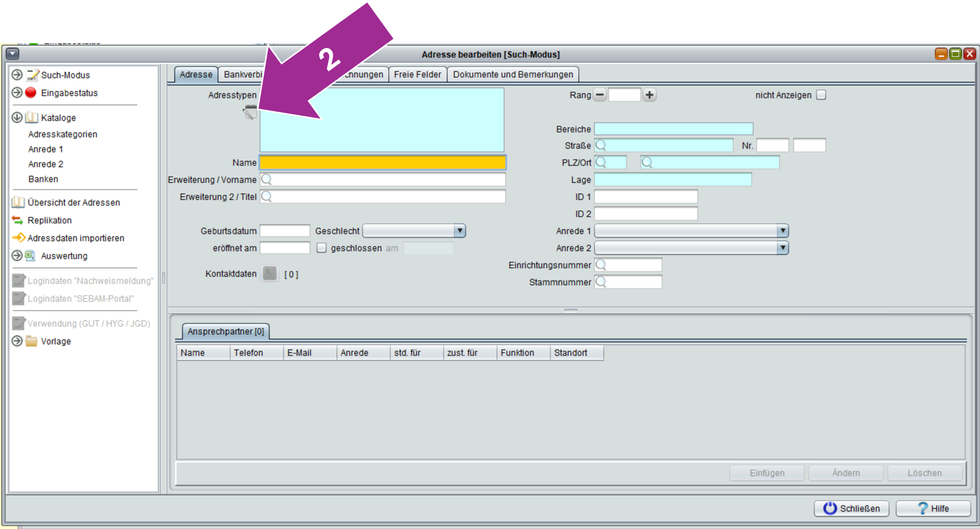Enable the nicht Anzeigen checkbox
Screen dimensions: 980x529
click(821, 95)
